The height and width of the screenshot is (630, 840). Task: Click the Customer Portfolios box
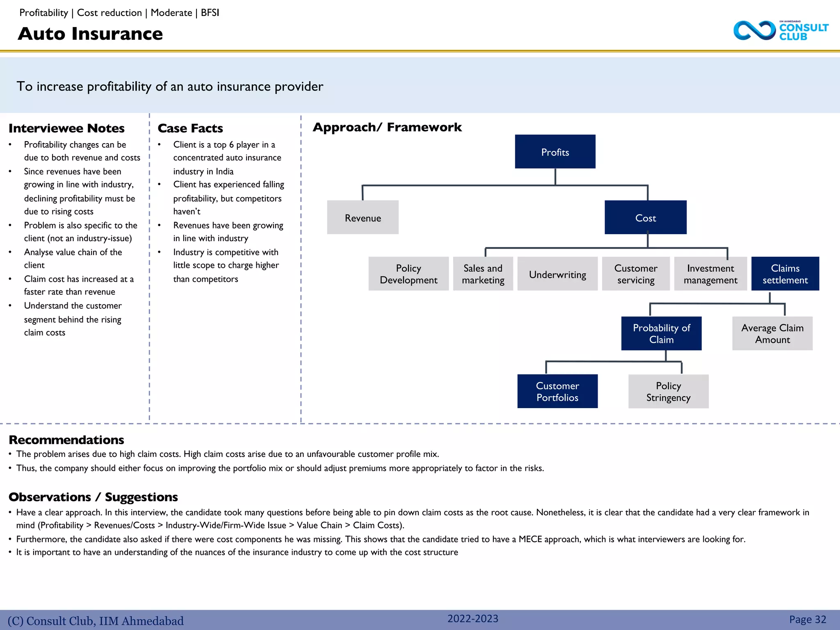pyautogui.click(x=557, y=391)
